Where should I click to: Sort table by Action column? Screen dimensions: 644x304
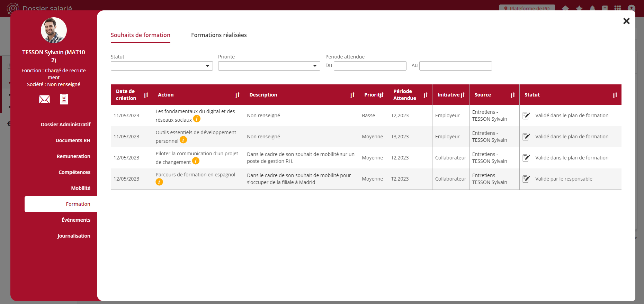pyautogui.click(x=237, y=95)
